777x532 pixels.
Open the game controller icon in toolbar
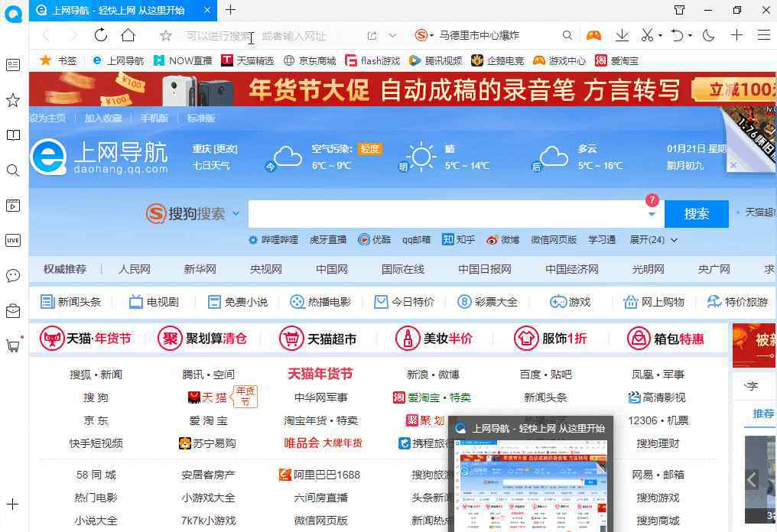coord(593,35)
